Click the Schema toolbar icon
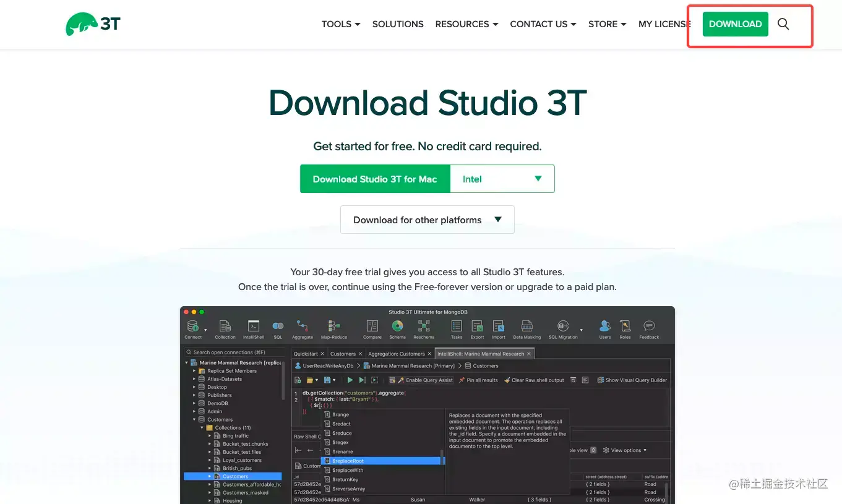Screen dimensions: 842x504 (x=398, y=329)
